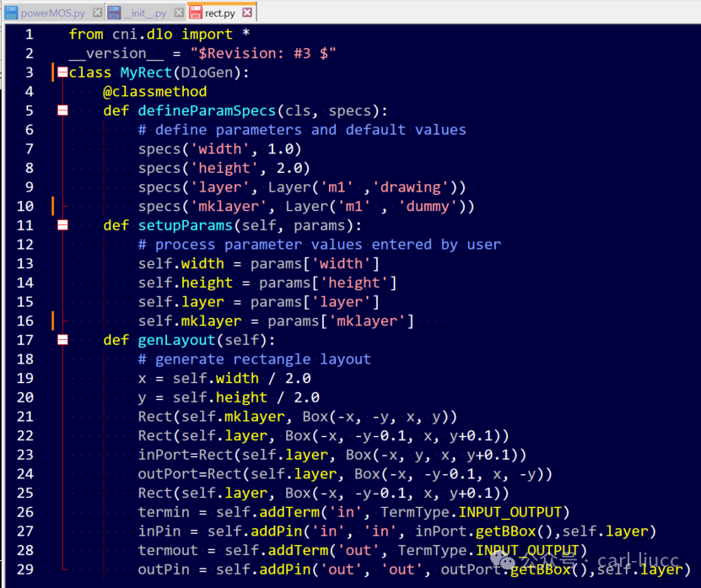Click the save icon on powerMOS.py tab
The width and height of the screenshot is (701, 588).
[11, 13]
